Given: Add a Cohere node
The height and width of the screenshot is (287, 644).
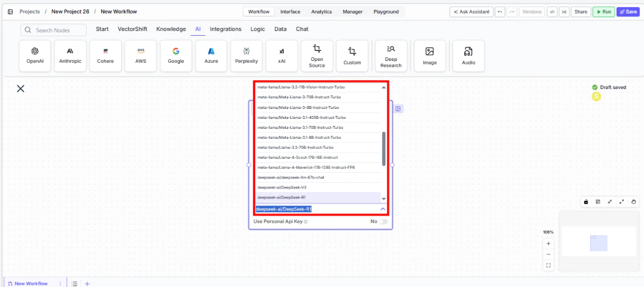Looking at the screenshot, I should (105, 56).
